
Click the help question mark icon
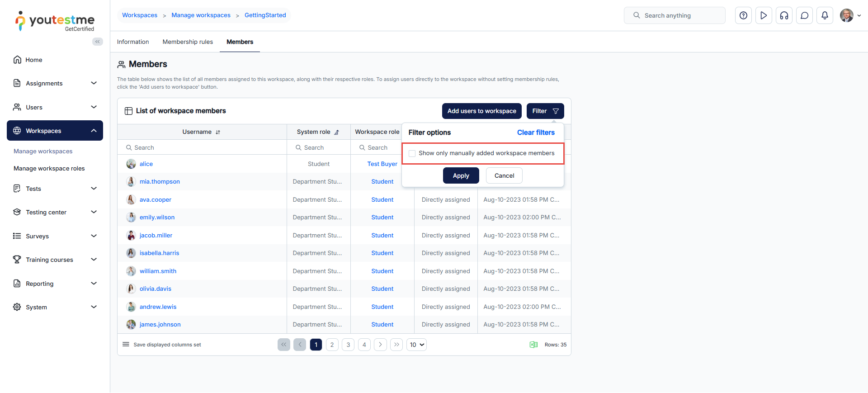coord(743,15)
